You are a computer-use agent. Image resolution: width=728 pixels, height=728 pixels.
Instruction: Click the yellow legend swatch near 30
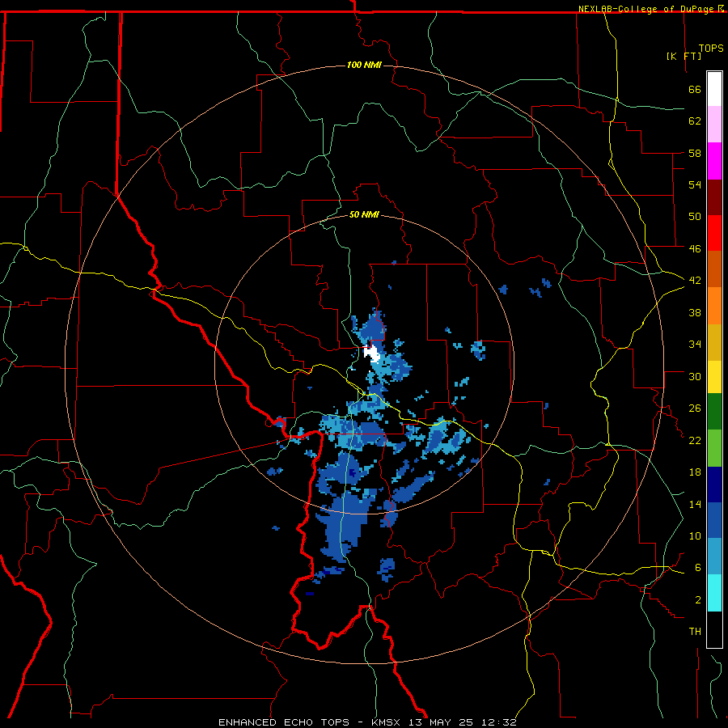coord(714,377)
